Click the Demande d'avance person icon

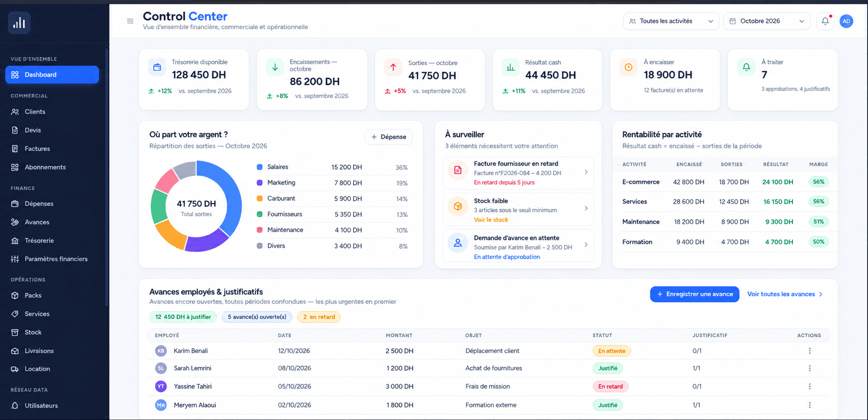pos(458,243)
